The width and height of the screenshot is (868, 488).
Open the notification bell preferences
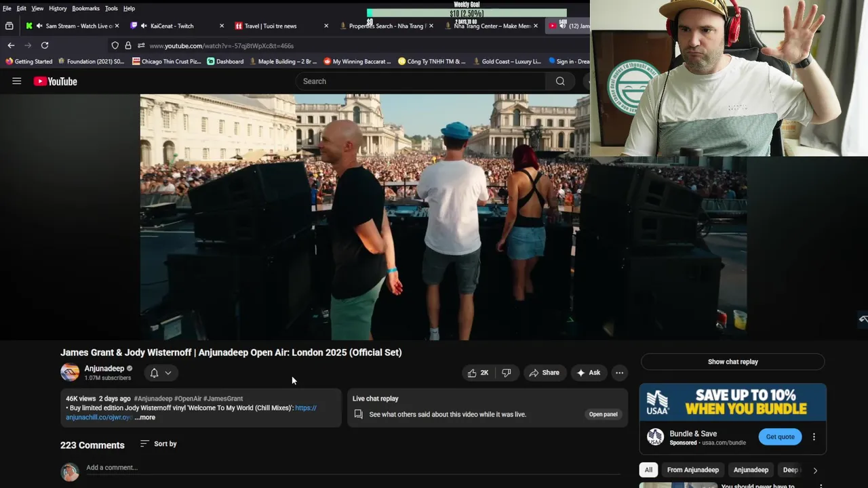154,373
